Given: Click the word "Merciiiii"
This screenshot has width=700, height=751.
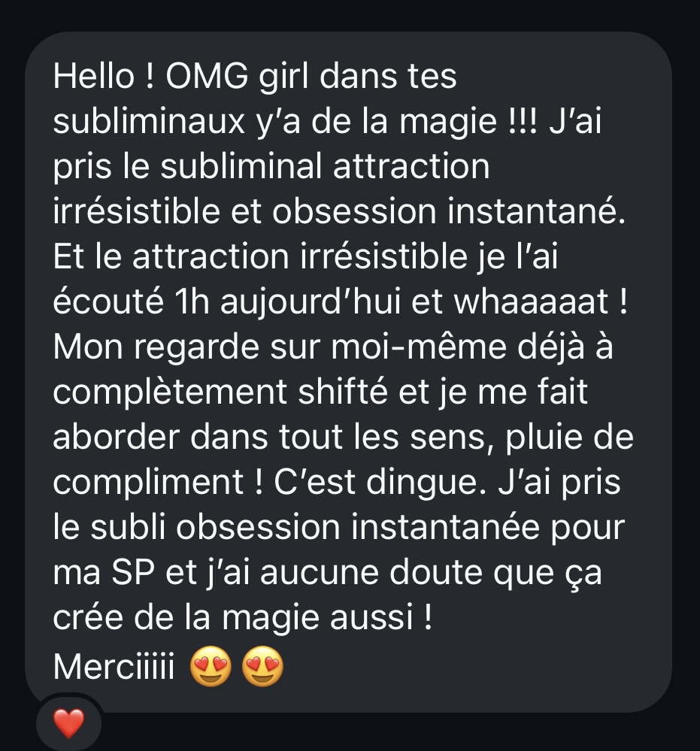Looking at the screenshot, I should pos(117,668).
